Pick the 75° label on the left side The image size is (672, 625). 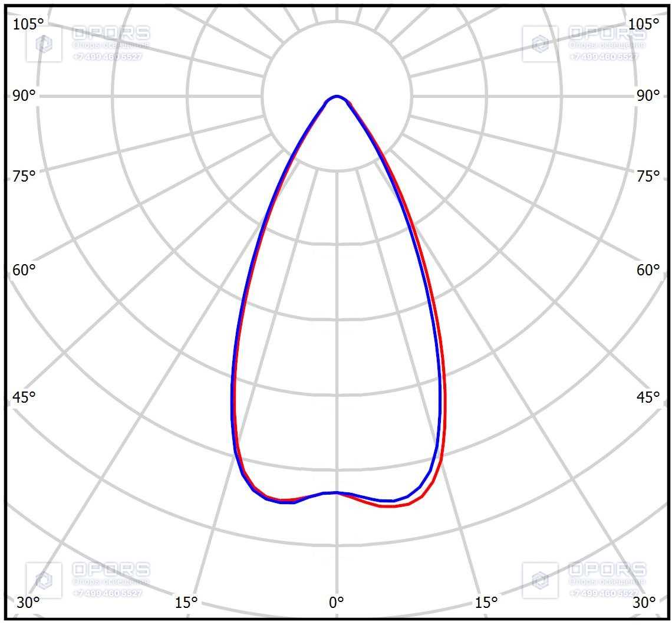click(24, 176)
